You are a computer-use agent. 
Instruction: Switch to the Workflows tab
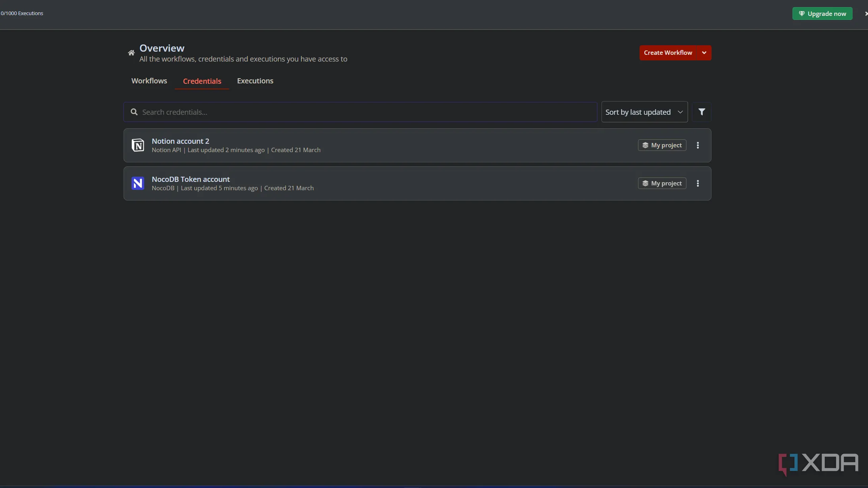pyautogui.click(x=149, y=81)
